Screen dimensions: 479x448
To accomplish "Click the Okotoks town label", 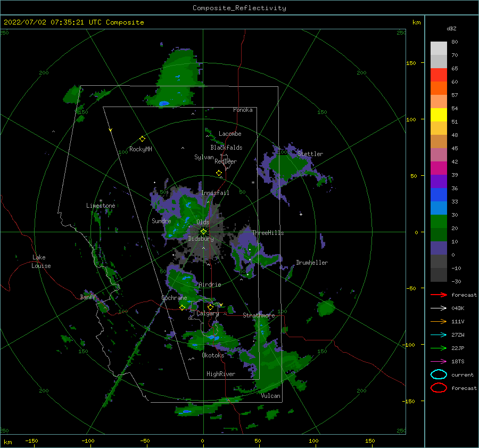I will [x=213, y=355].
